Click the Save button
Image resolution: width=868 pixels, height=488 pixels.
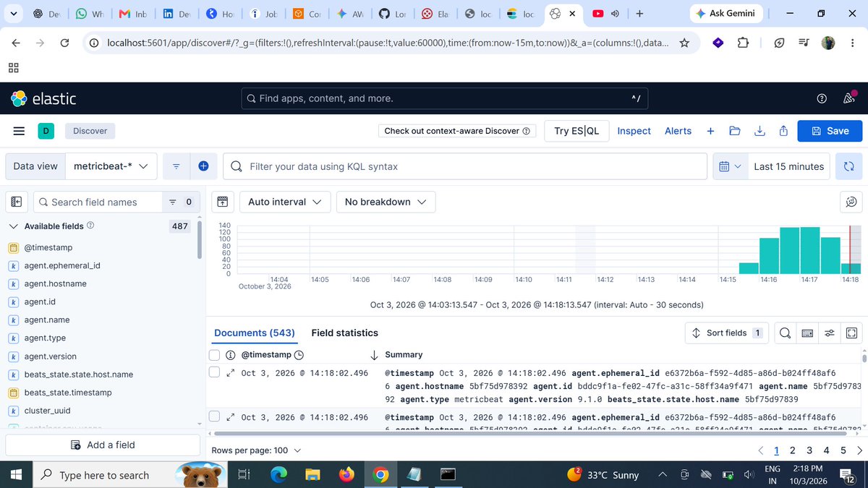830,131
